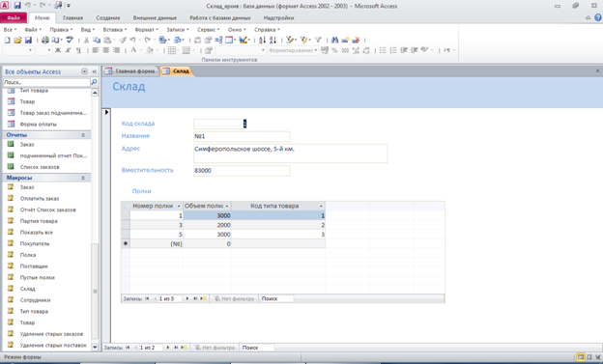Open Номер полки column filter arrow
The width and height of the screenshot is (603, 364).
(179, 206)
